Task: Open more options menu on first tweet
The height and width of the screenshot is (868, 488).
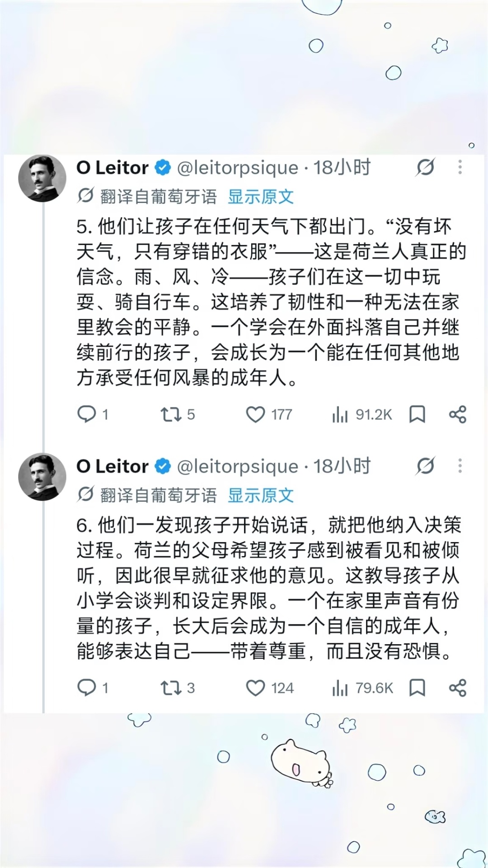Action: tap(460, 167)
